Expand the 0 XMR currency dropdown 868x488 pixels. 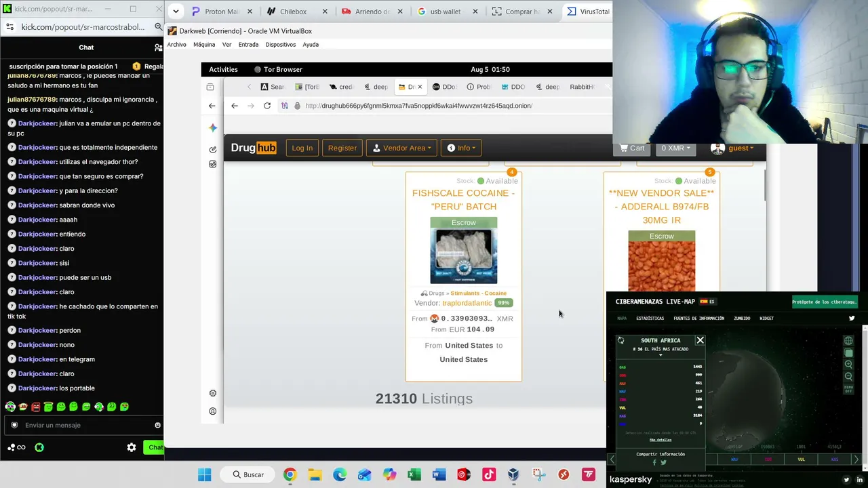675,148
